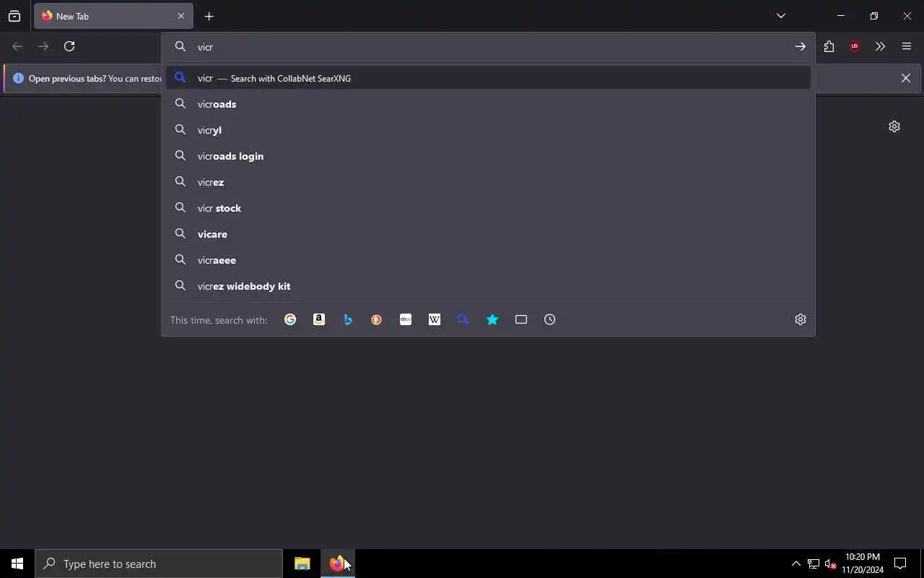
Task: Open the clock showing 10:20 PM
Action: (x=863, y=564)
